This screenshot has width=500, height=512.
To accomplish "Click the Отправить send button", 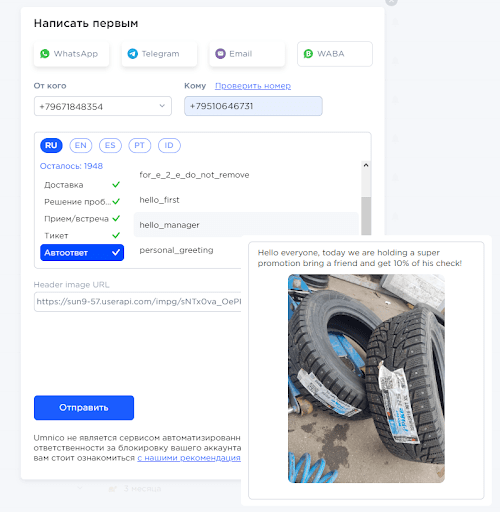I will coord(84,408).
